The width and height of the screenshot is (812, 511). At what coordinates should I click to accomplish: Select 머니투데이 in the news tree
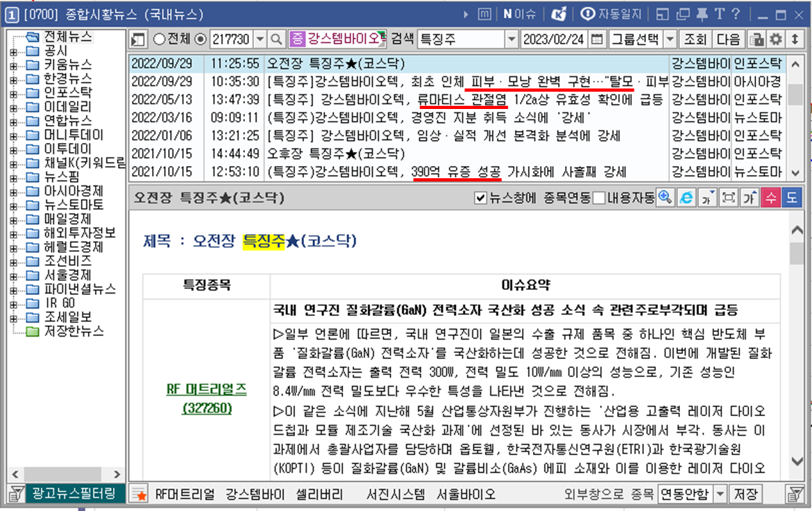73,135
